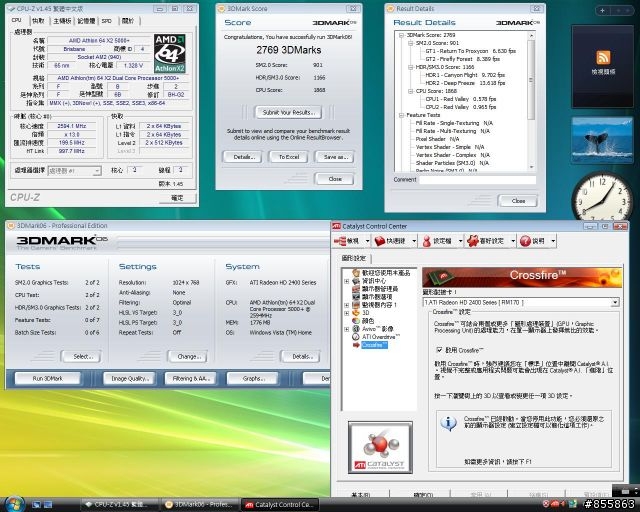Switch to the 3DMark06 taskbar button
Viewport: 640px width, 512px height.
[199, 505]
